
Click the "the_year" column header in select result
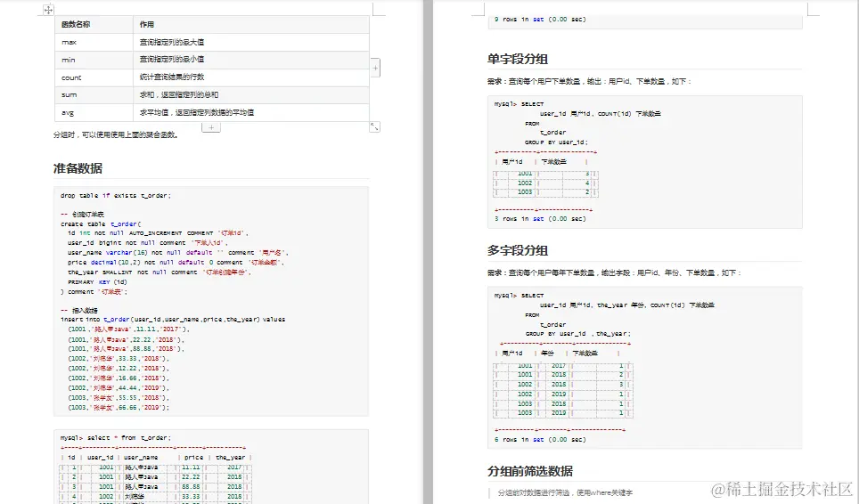(230, 458)
